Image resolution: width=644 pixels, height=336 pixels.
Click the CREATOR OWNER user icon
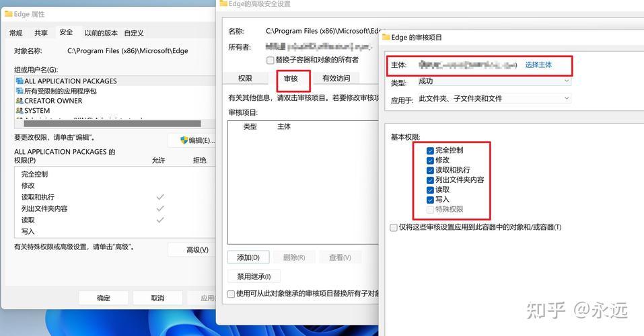pyautogui.click(x=20, y=101)
